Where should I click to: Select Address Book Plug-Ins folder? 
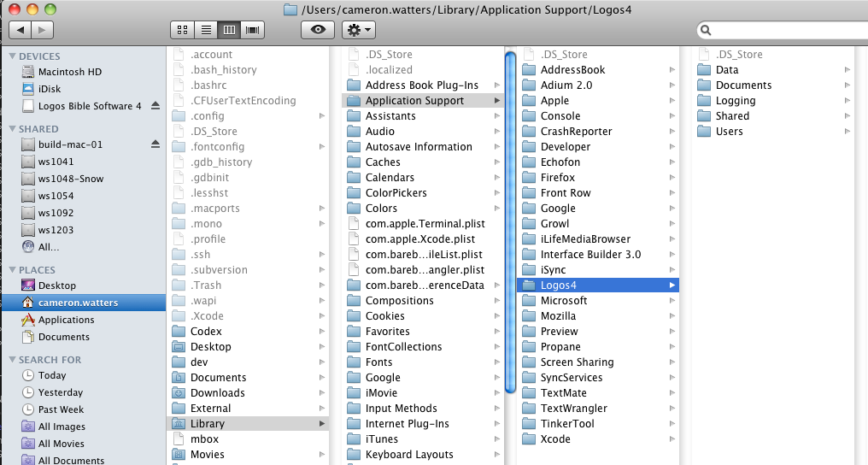(x=423, y=85)
